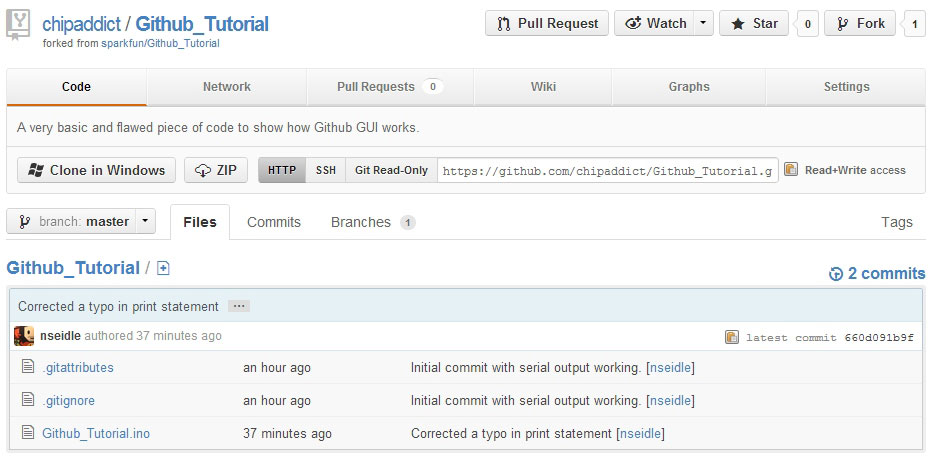Viewport: 936px width, 471px height.
Task: Open the Watch dropdown arrow
Action: [x=704, y=24]
